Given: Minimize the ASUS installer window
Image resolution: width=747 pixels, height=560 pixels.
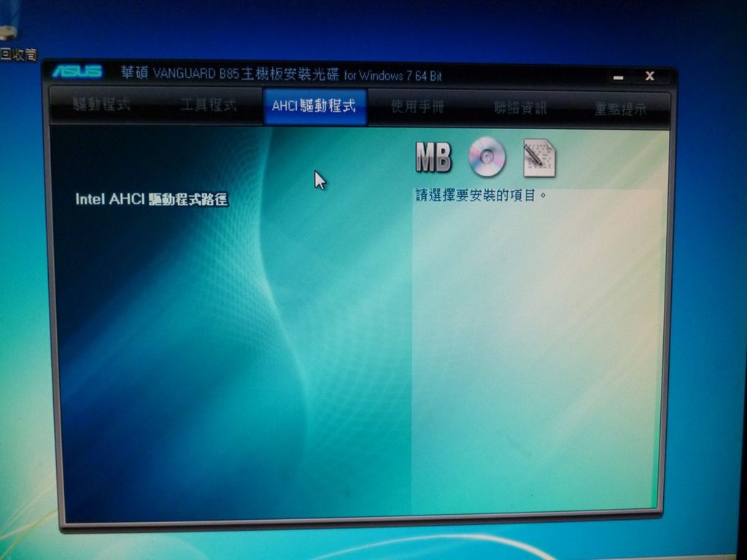Looking at the screenshot, I should point(619,77).
